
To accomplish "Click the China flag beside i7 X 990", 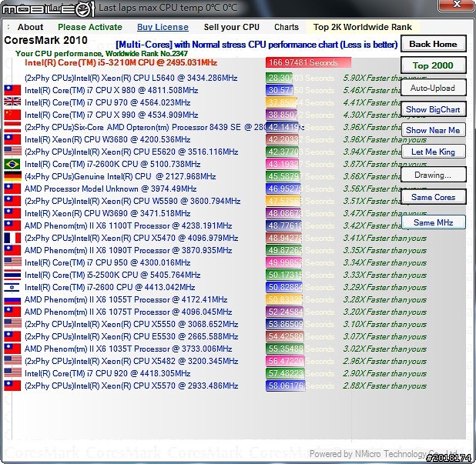I will pos(12,115).
